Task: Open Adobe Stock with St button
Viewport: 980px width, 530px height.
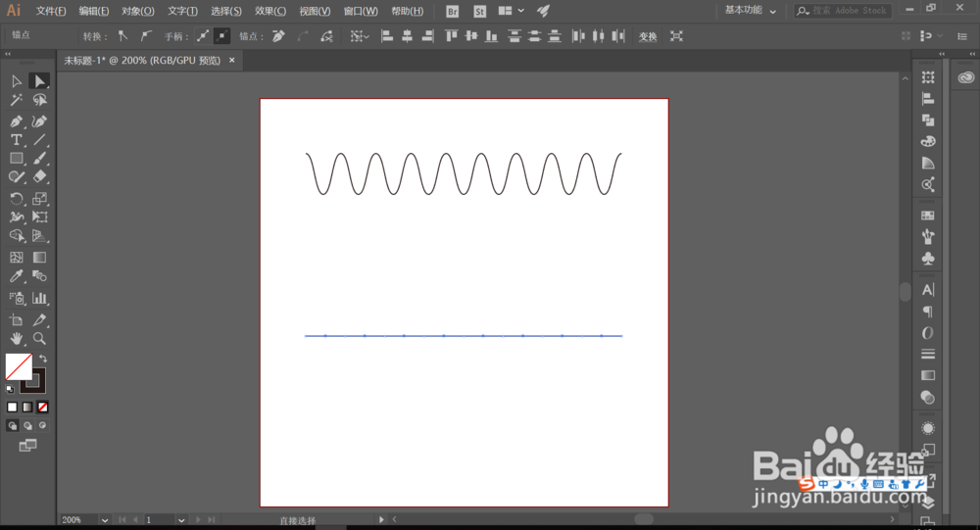Action: pos(479,11)
